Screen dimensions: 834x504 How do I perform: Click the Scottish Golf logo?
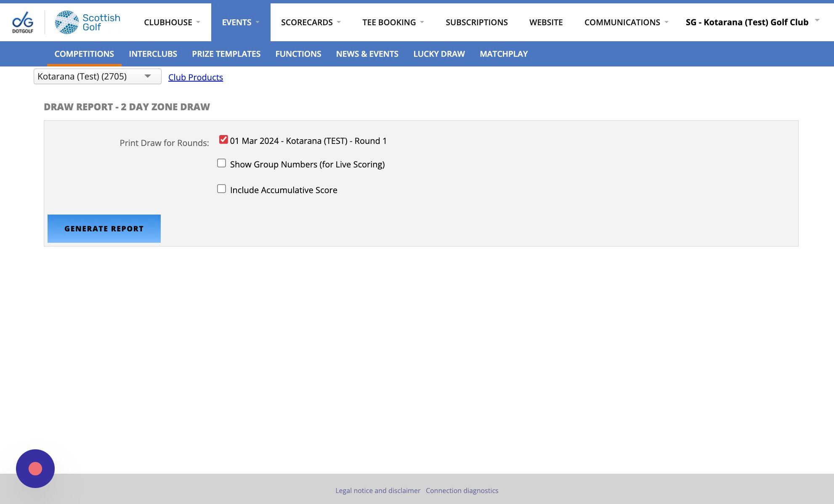pyautogui.click(x=88, y=22)
